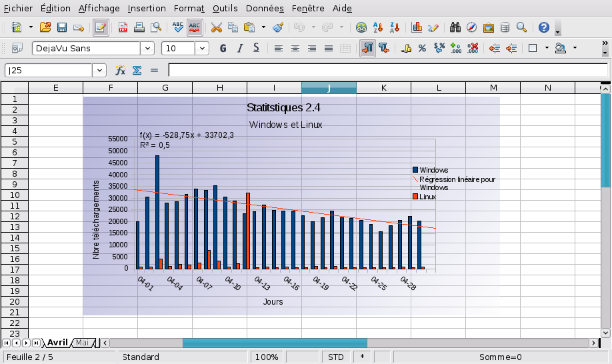Open the Édition menu
This screenshot has width=612, height=364.
pyautogui.click(x=55, y=8)
